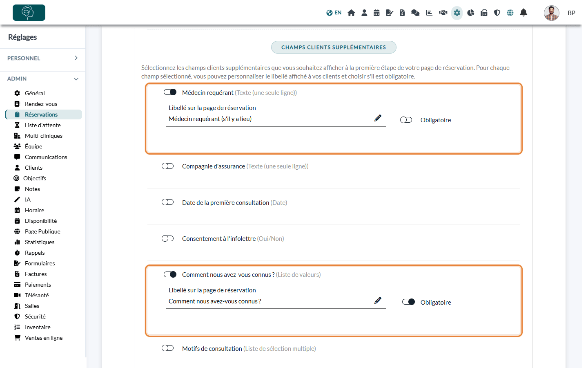Screen dimensions: 588x368
Task: Open the forms signature icon in top bar
Action: click(390, 13)
